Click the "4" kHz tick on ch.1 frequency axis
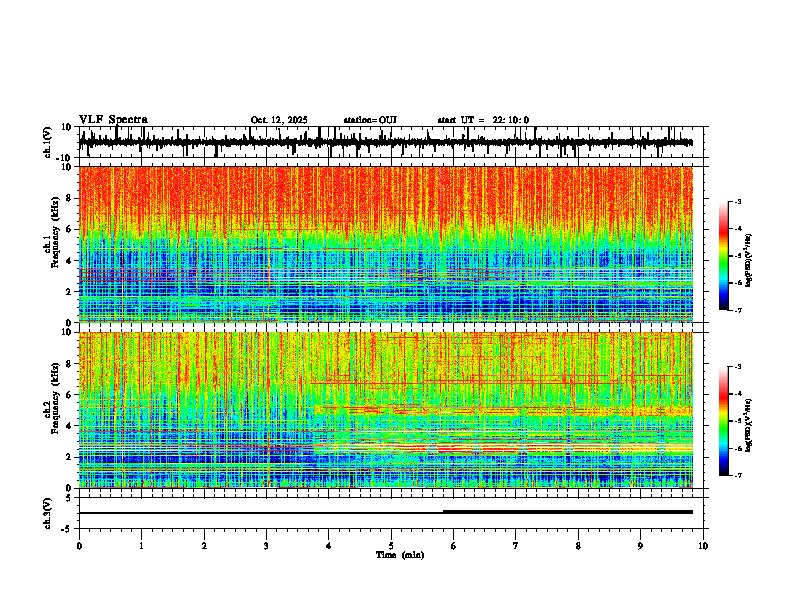Viewport: 792px width, 612px height. click(x=69, y=261)
